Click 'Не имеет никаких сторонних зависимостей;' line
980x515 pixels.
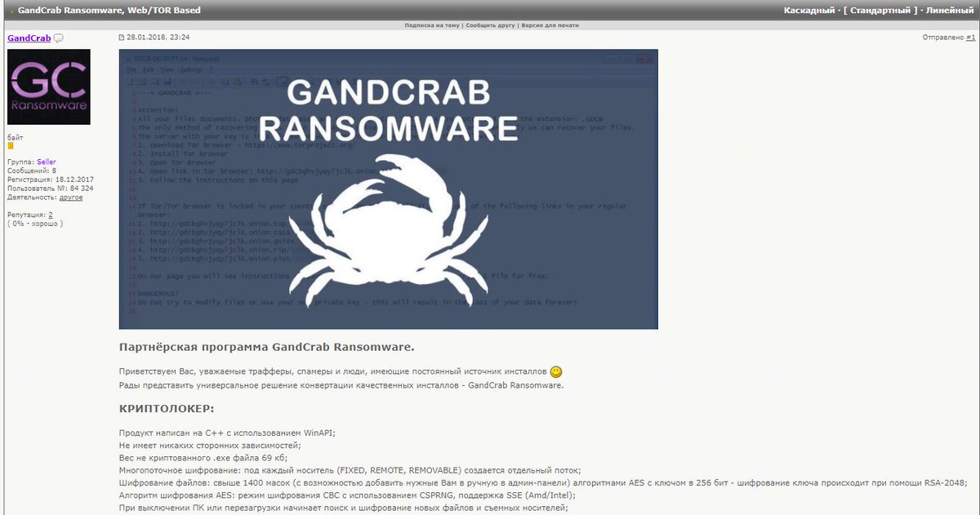pos(210,445)
